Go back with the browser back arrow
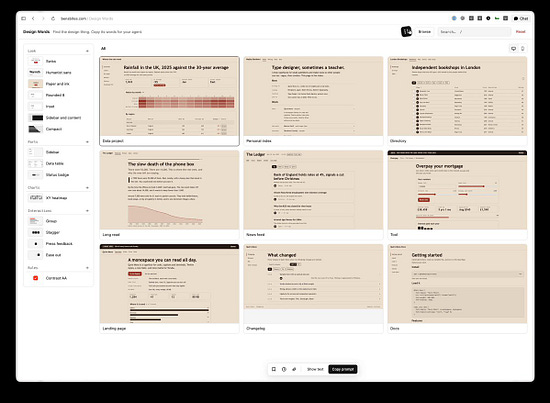This screenshot has width=550, height=403. pos(33,18)
